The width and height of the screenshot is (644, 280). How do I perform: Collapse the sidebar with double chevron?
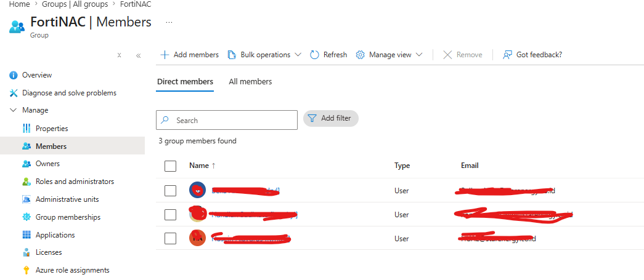click(139, 55)
